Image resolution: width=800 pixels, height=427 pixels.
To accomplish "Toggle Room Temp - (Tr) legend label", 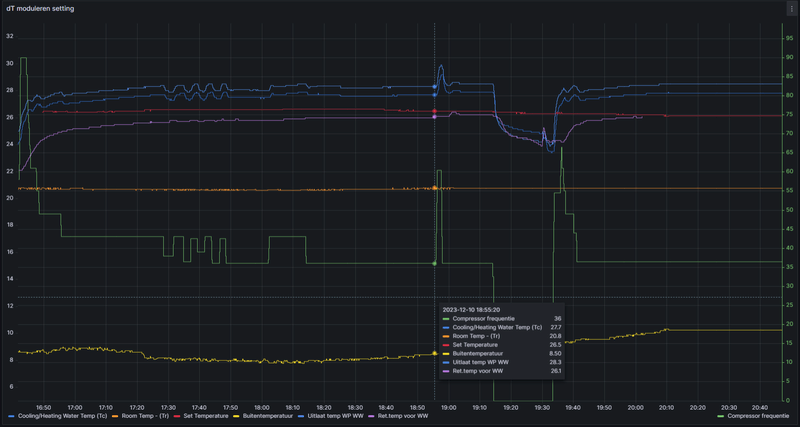I will click(145, 415).
